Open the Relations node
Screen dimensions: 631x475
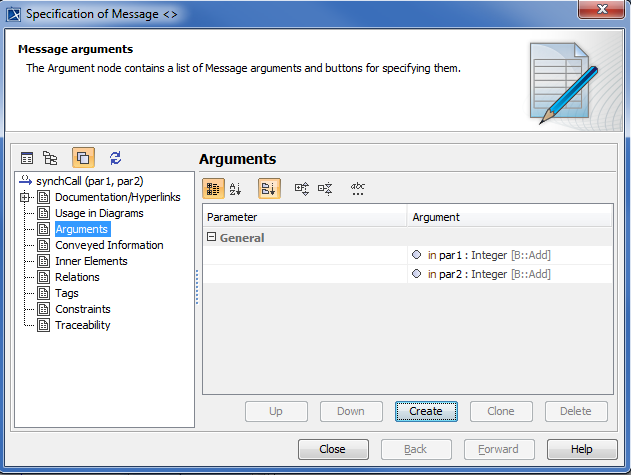77,277
